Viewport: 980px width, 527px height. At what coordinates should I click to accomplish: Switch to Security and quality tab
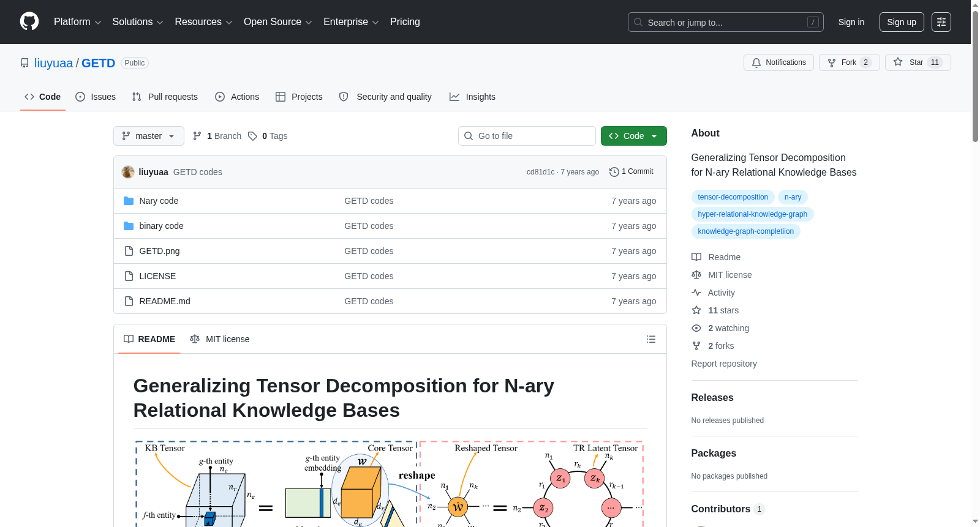pos(385,97)
